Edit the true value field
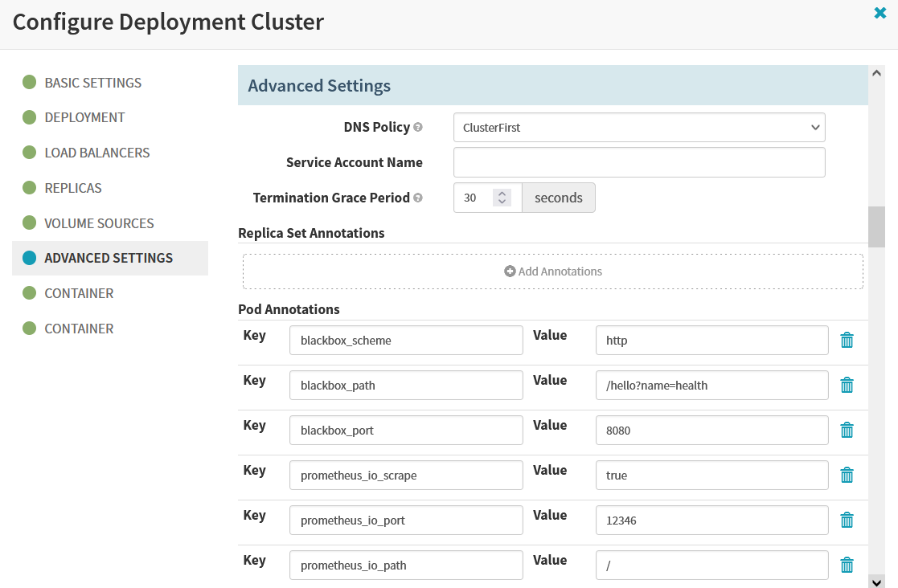Screen dimensions: 898x588 711,476
